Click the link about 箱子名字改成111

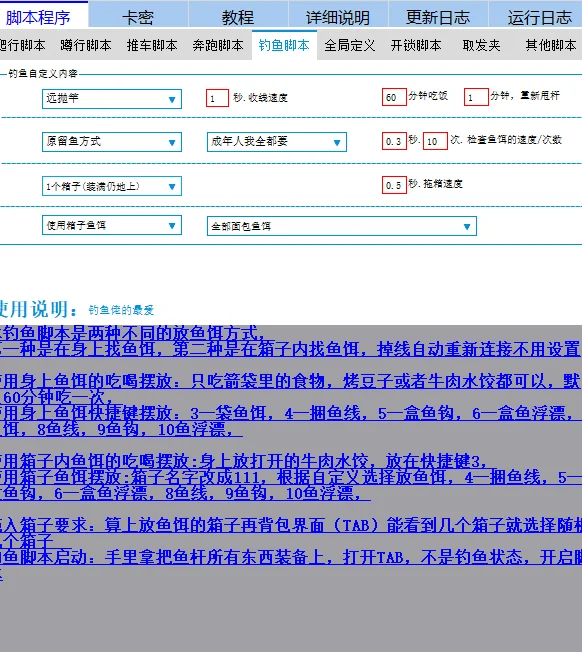(291, 477)
